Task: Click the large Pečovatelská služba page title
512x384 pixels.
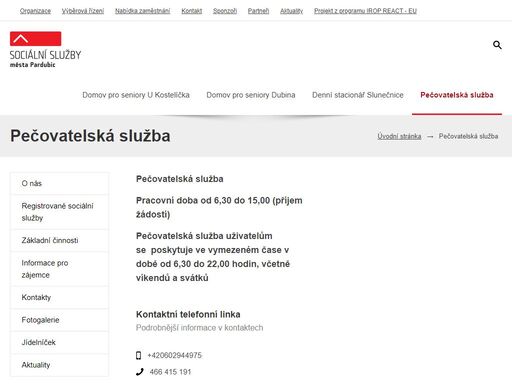Action: 90,136
